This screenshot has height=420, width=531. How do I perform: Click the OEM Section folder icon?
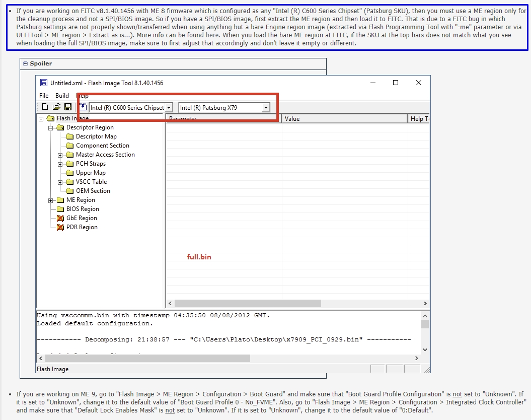[x=70, y=191]
